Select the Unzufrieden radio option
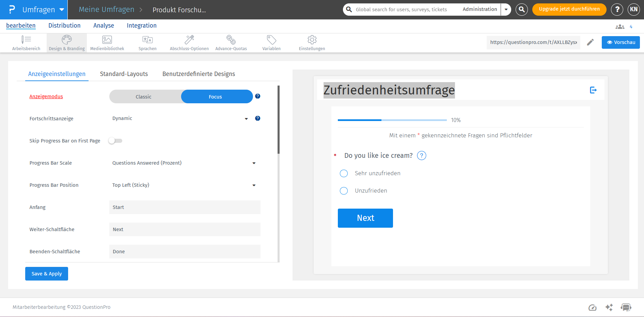 (x=344, y=191)
